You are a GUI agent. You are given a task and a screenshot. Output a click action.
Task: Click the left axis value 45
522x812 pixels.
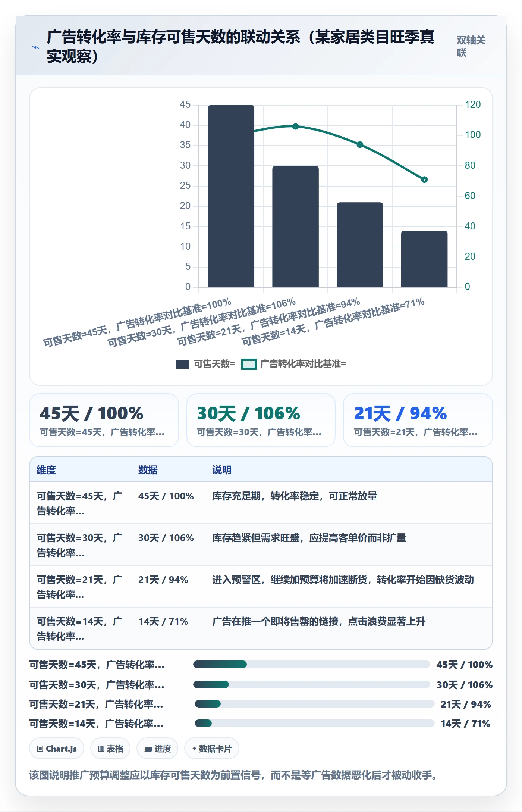(185, 104)
